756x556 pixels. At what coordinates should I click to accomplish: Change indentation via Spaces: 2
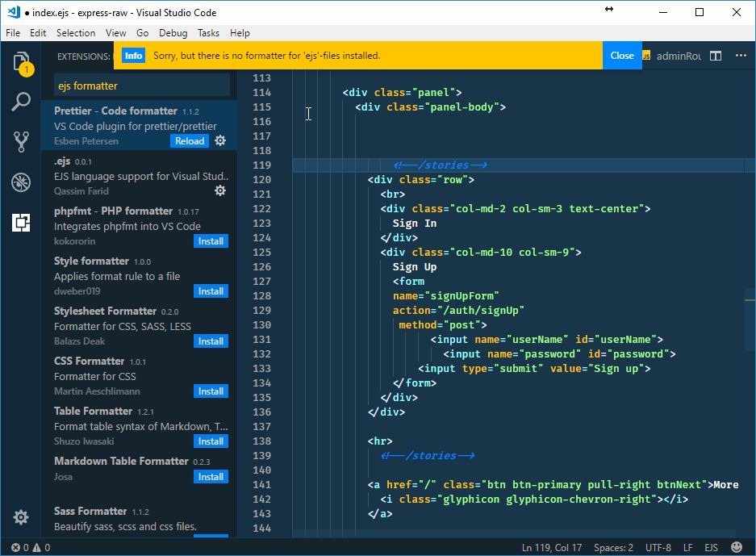613,548
